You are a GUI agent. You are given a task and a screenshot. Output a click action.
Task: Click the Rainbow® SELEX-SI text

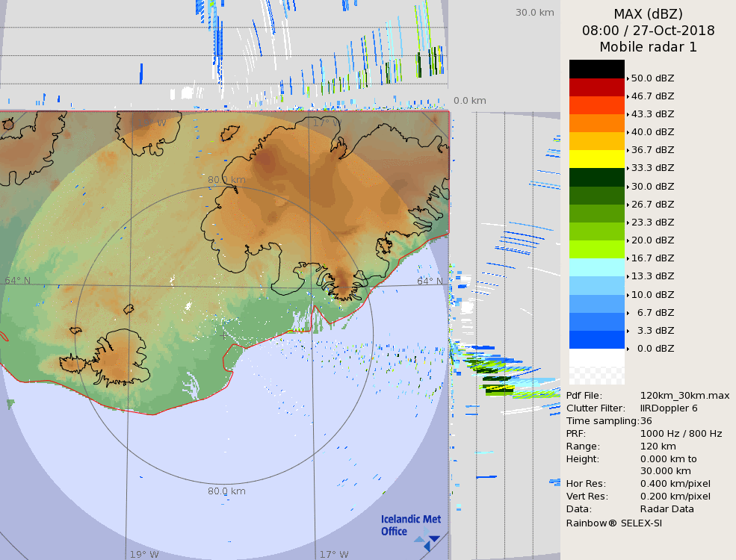(613, 523)
